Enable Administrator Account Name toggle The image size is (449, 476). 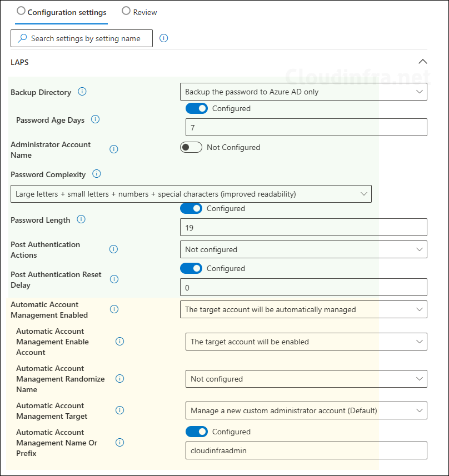pos(191,147)
